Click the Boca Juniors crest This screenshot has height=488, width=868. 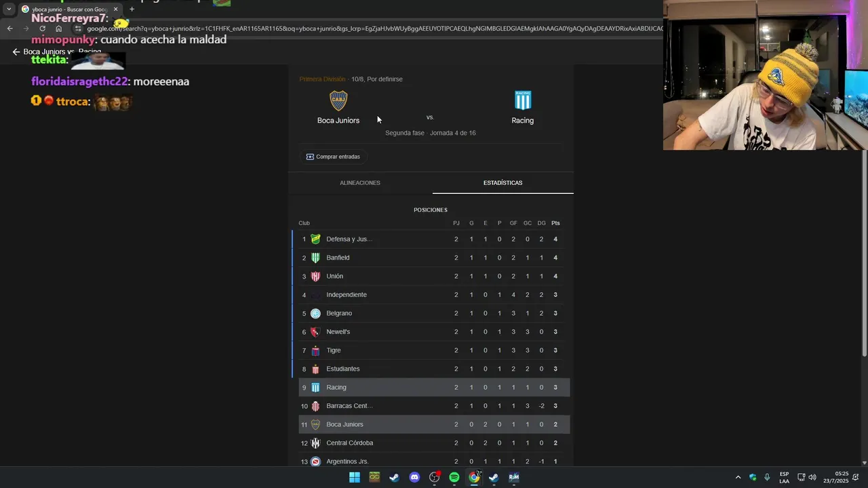click(x=338, y=100)
